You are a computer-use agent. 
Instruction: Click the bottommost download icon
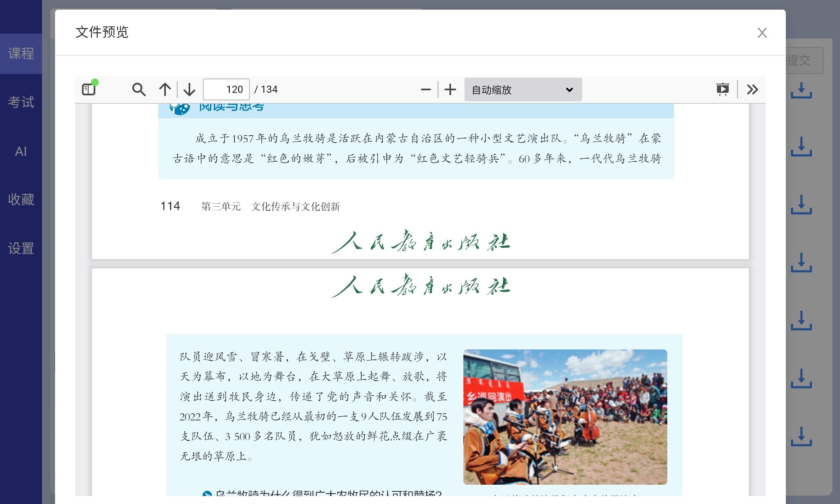click(801, 436)
